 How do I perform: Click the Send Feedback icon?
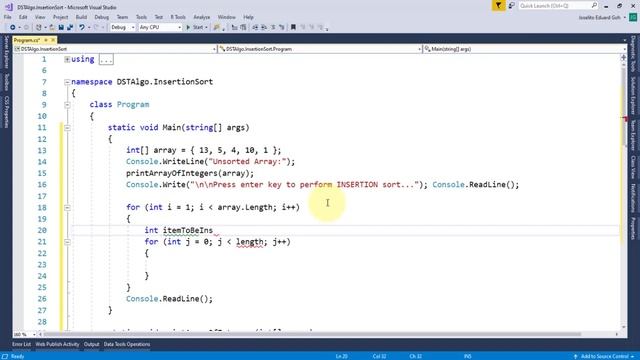tap(511, 6)
